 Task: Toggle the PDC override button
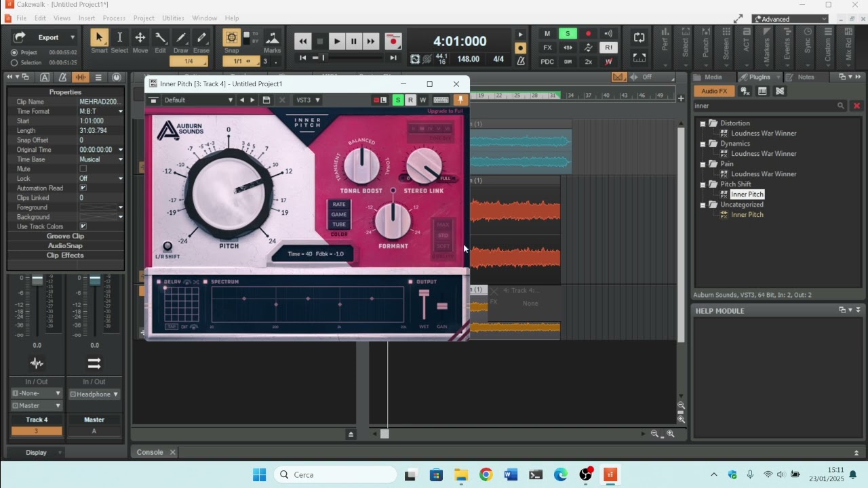point(547,62)
